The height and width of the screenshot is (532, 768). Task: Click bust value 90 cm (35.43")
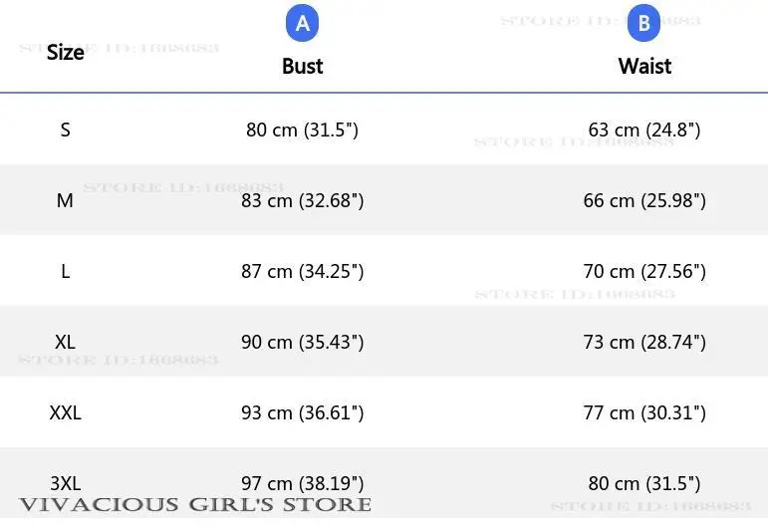(x=302, y=342)
